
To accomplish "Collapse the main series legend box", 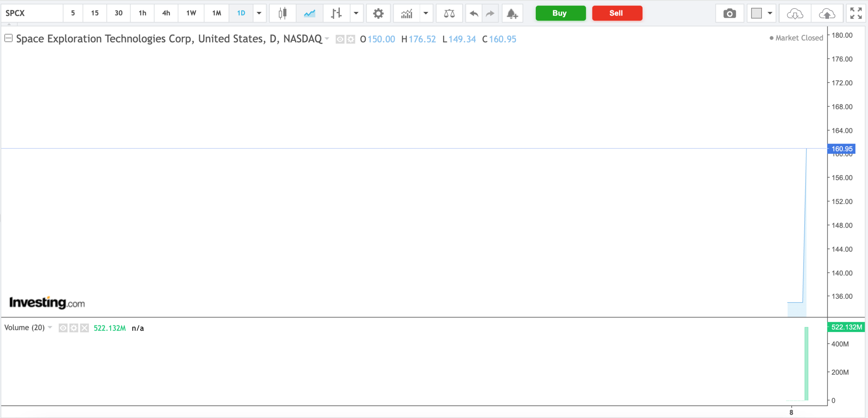I will point(8,38).
